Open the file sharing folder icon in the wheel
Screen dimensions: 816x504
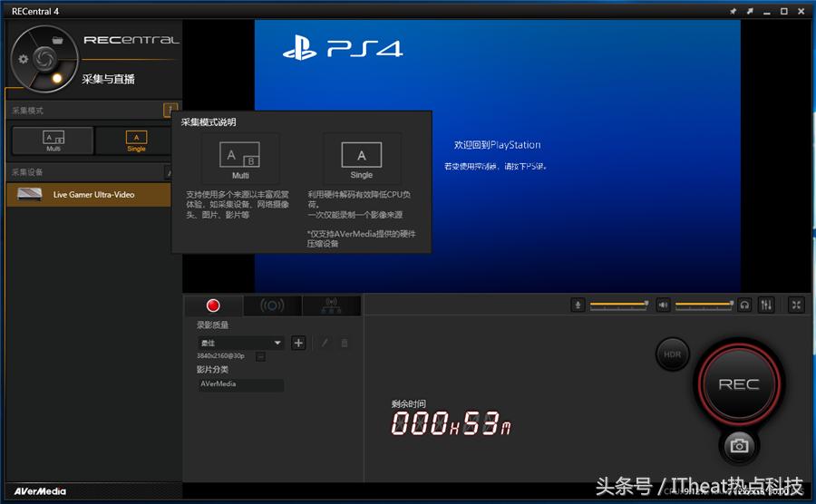(57, 40)
